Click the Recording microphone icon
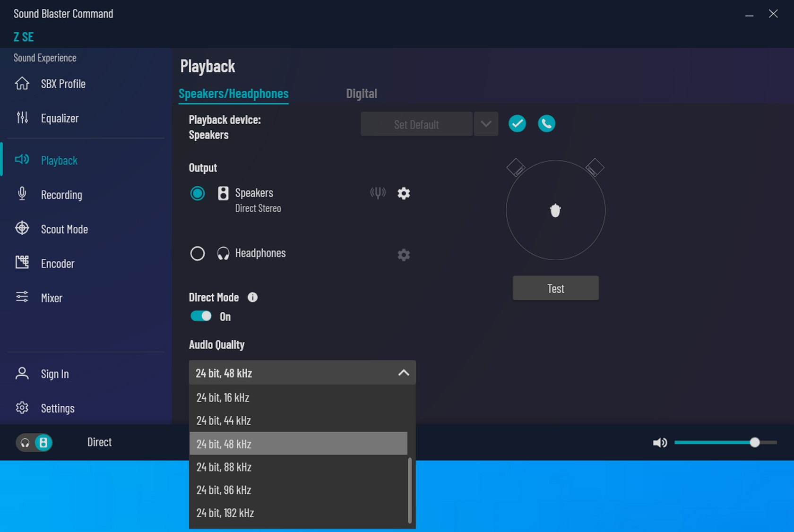Image resolution: width=794 pixels, height=532 pixels. (x=22, y=194)
